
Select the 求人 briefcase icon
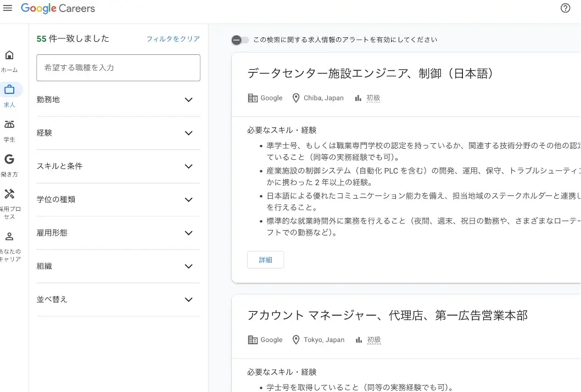pos(9,89)
